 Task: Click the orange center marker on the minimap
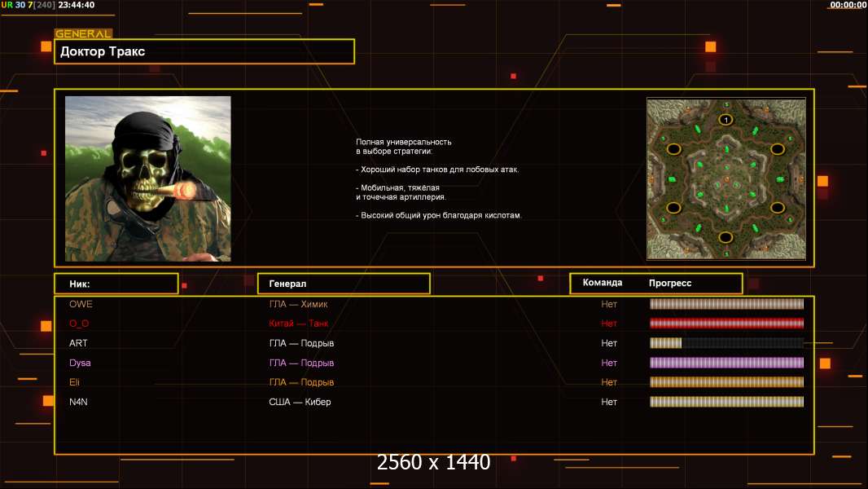pyautogui.click(x=726, y=178)
